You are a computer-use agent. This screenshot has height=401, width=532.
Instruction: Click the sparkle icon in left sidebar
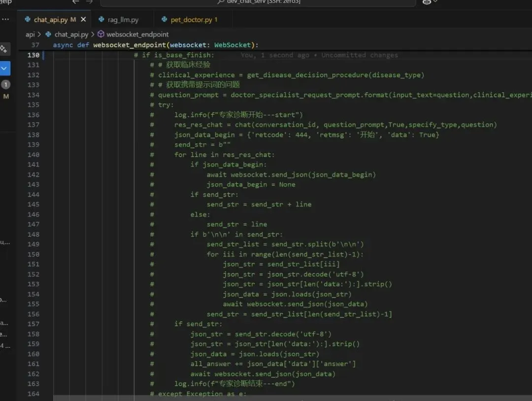click(4, 49)
